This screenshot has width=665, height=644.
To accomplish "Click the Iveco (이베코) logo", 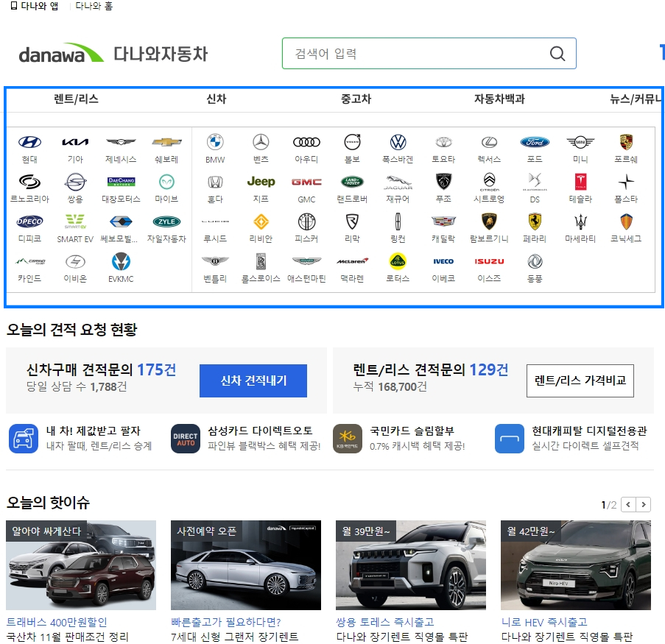I will 443,261.
